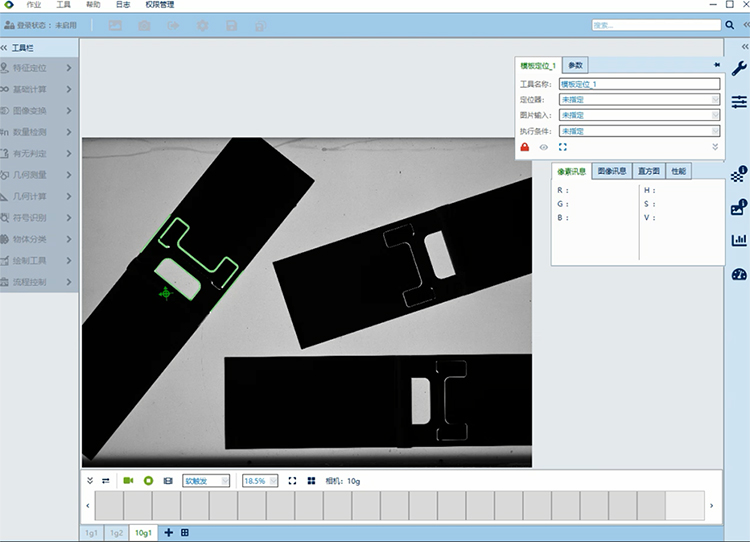The image size is (750, 542).
Task: Click the grid layout icon beside zoom
Action: point(311,481)
